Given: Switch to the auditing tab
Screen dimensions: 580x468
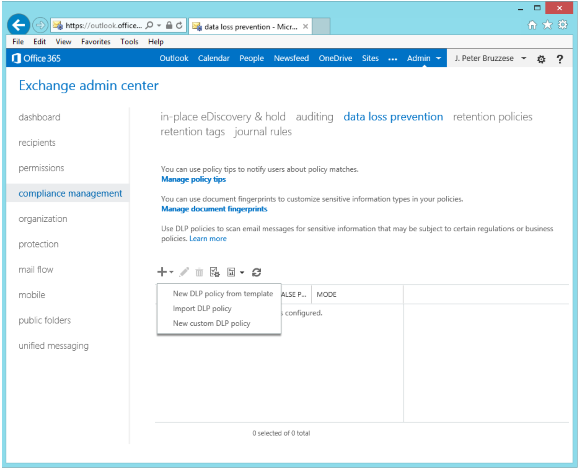Looking at the screenshot, I should (314, 117).
